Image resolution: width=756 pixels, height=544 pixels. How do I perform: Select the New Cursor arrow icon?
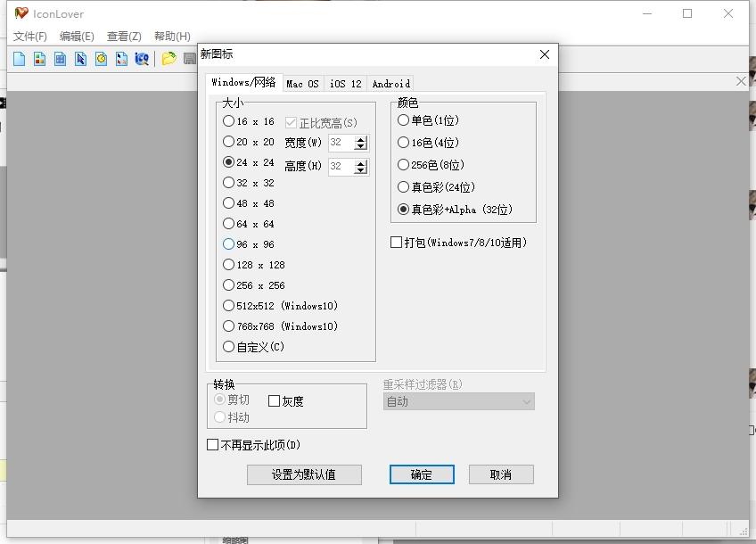pos(82,58)
